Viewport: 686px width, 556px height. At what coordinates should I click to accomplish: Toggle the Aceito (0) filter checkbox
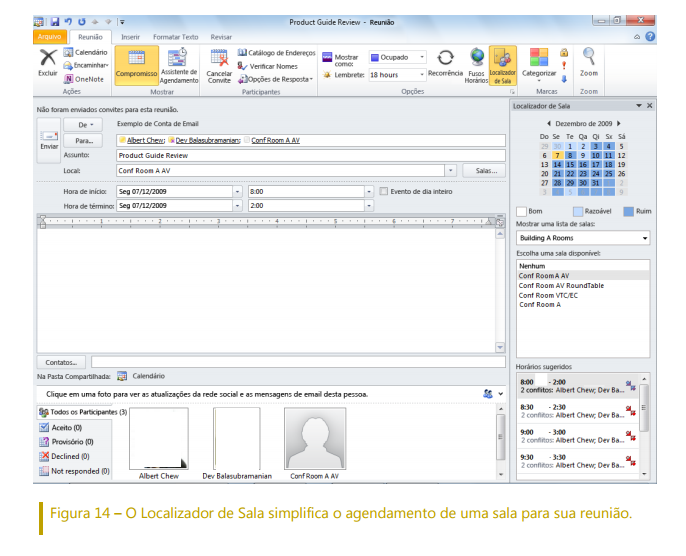[x=44, y=427]
